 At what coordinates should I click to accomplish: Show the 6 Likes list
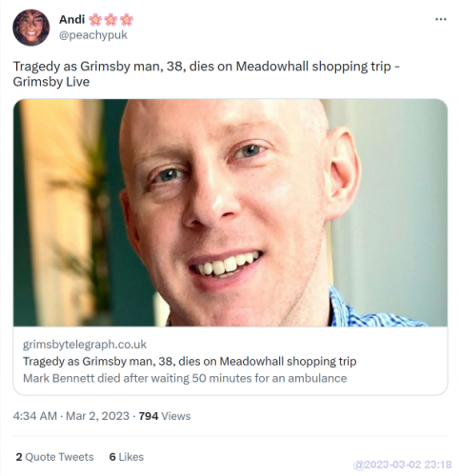127,457
